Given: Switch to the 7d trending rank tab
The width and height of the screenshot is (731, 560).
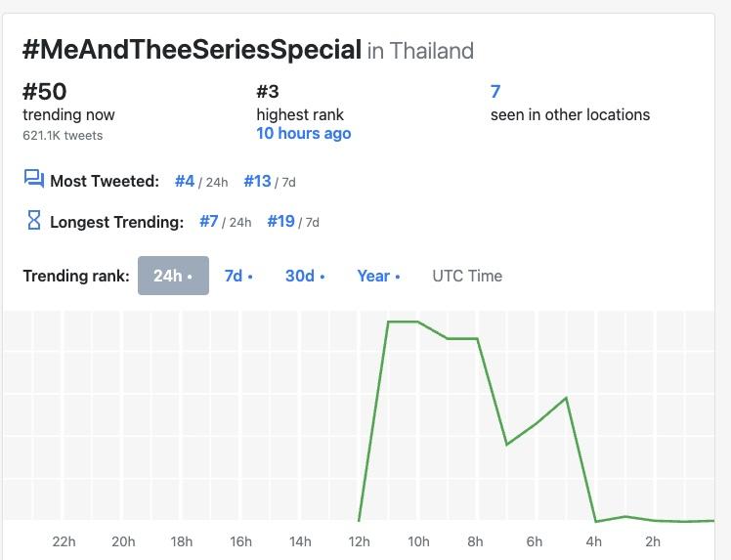Looking at the screenshot, I should (237, 276).
